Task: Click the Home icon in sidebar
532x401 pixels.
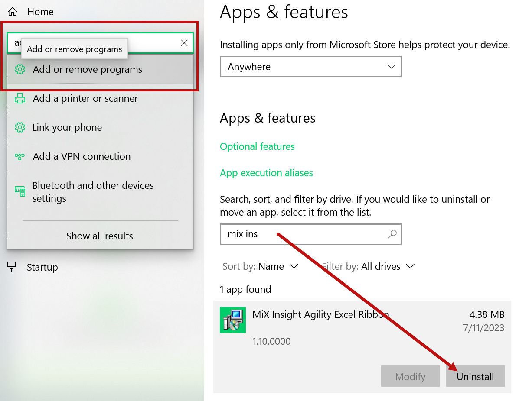Action: tap(13, 12)
